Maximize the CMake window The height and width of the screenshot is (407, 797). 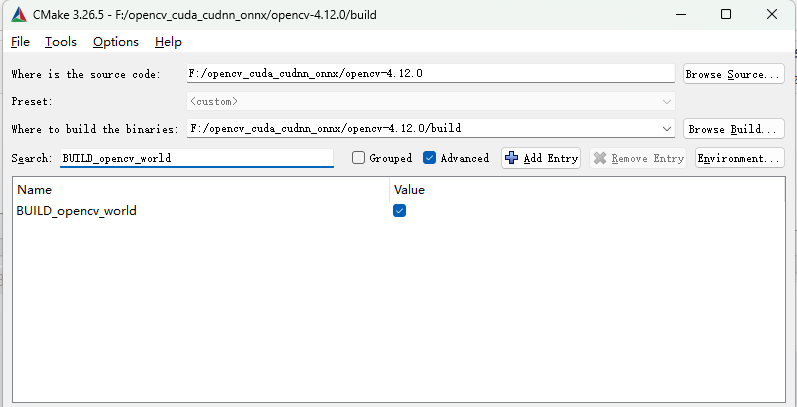(x=725, y=15)
